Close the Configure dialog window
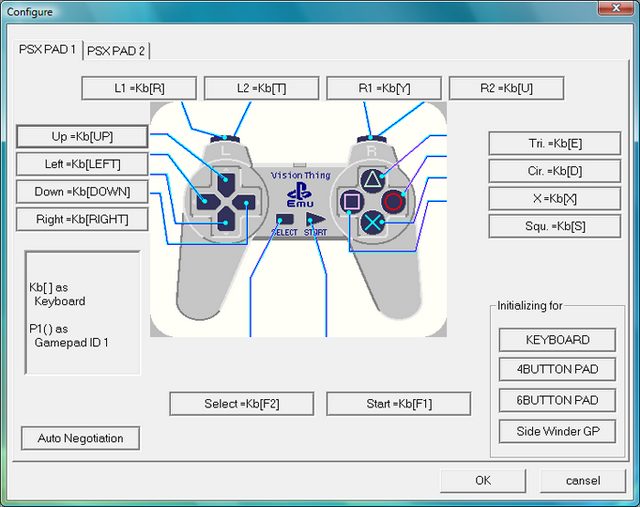The image size is (640, 507). (616, 8)
